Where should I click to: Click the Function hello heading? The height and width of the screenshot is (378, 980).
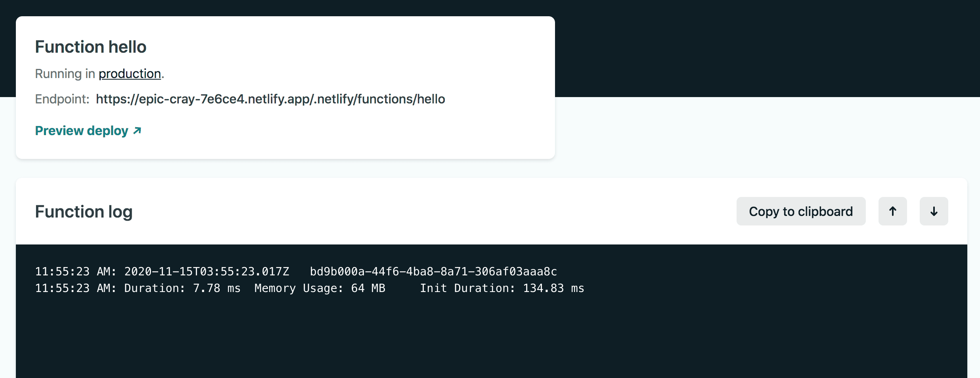point(91,47)
